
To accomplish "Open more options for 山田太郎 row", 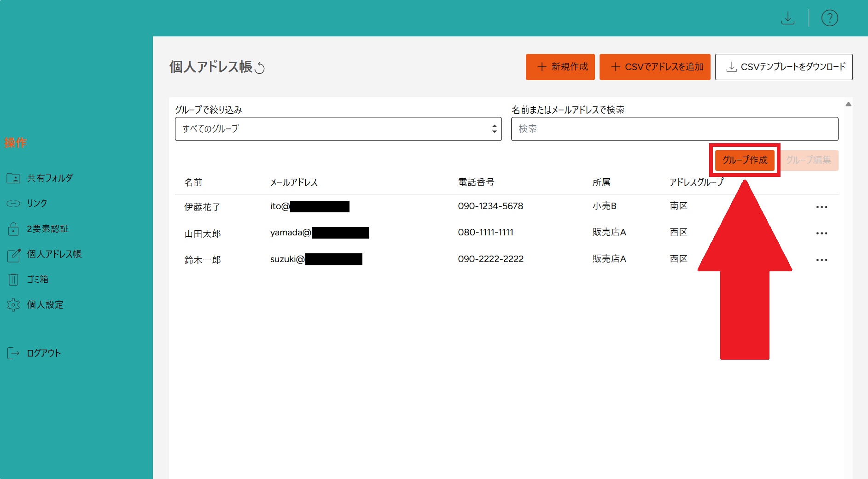I will tap(821, 234).
